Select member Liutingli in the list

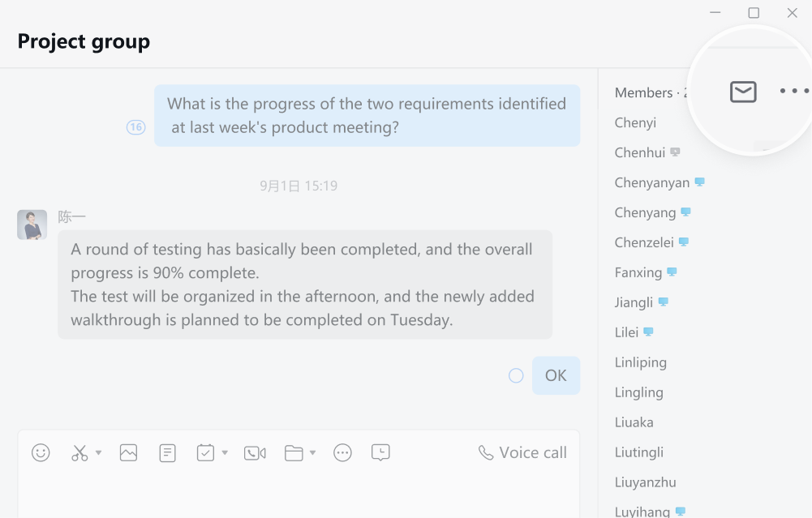[x=639, y=452]
